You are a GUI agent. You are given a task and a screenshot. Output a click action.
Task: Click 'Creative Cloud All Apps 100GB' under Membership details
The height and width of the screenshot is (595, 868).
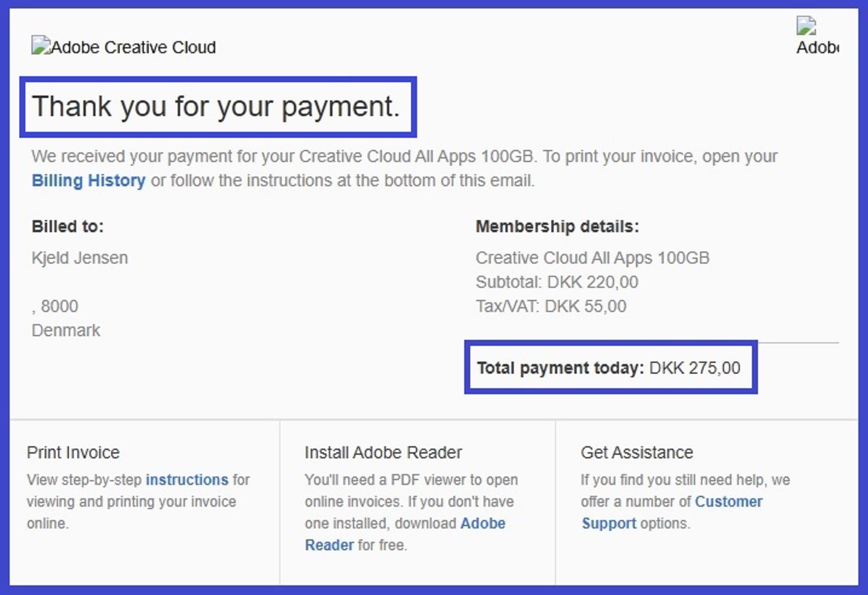point(592,258)
